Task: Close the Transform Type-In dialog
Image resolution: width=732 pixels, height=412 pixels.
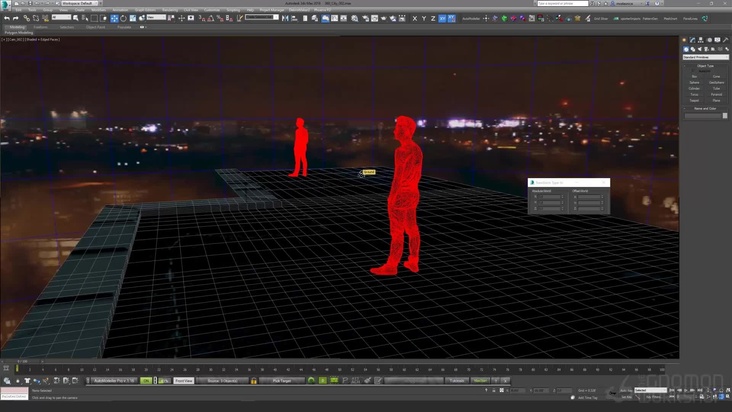Action: (604, 182)
